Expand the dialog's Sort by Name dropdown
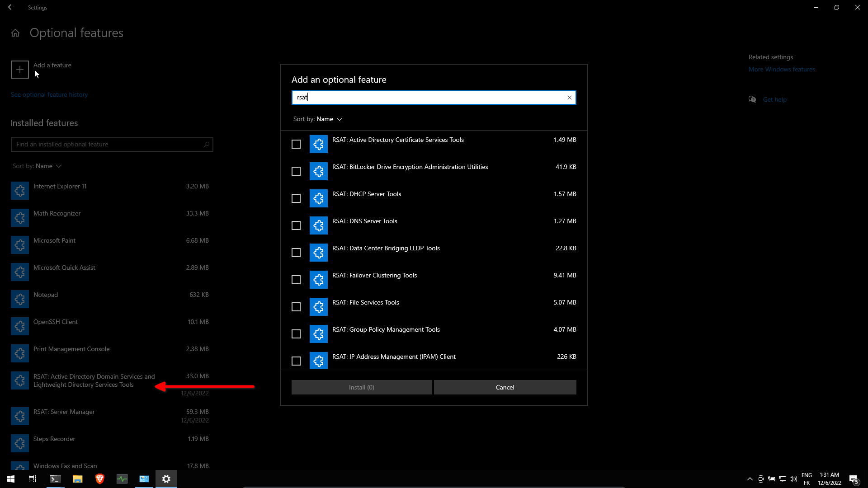This screenshot has height=488, width=868. (x=329, y=119)
